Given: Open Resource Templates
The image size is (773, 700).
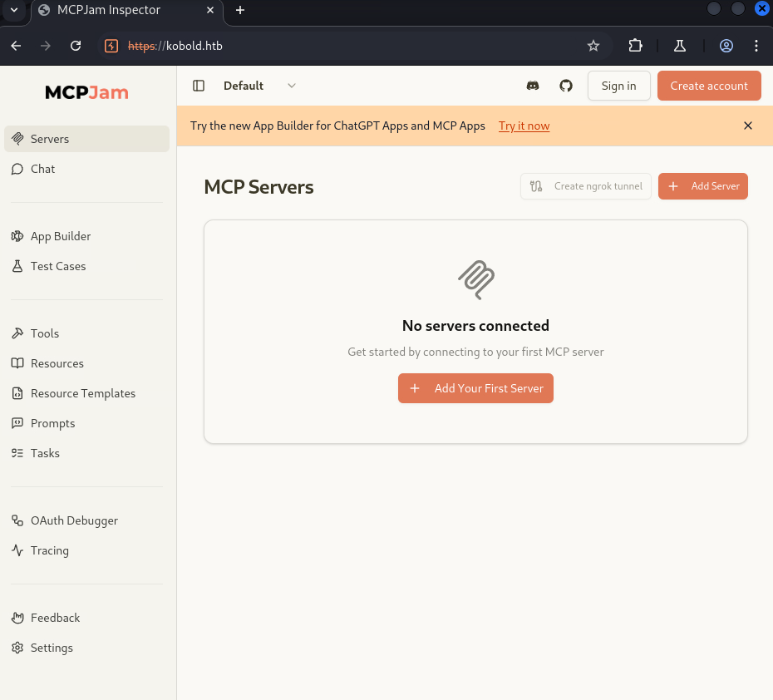Looking at the screenshot, I should pyautogui.click(x=83, y=393).
